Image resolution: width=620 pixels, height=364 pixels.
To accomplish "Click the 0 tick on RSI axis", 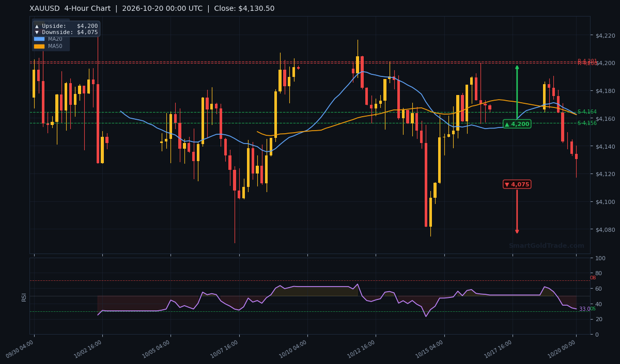I will tap(597, 335).
